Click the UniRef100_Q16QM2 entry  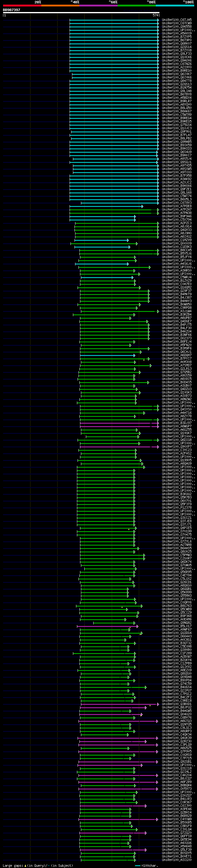176,287
